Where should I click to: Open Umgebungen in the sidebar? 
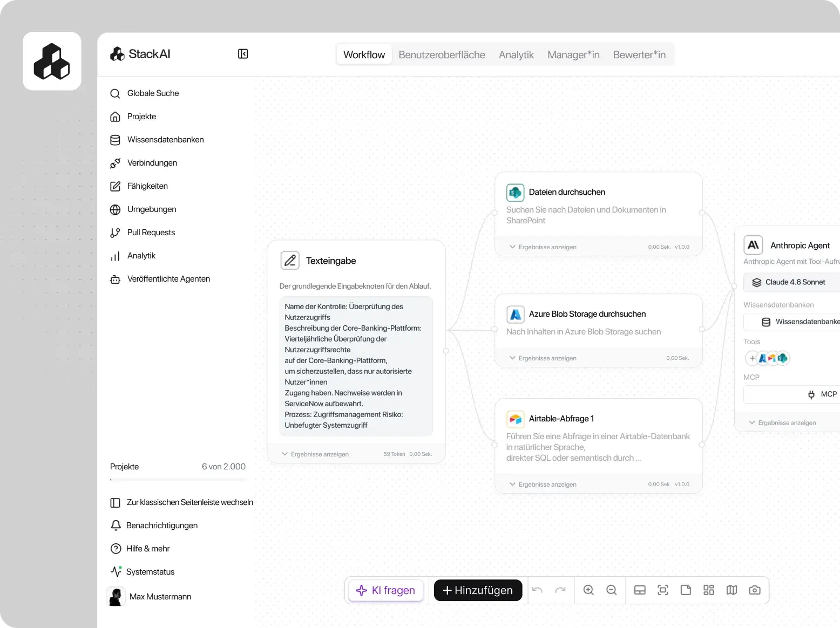143,209
